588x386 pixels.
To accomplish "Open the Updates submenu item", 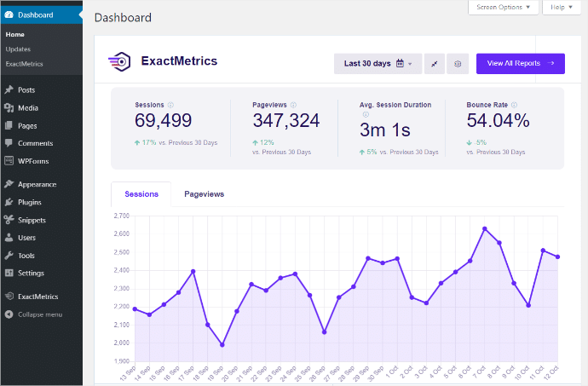I will click(x=18, y=49).
